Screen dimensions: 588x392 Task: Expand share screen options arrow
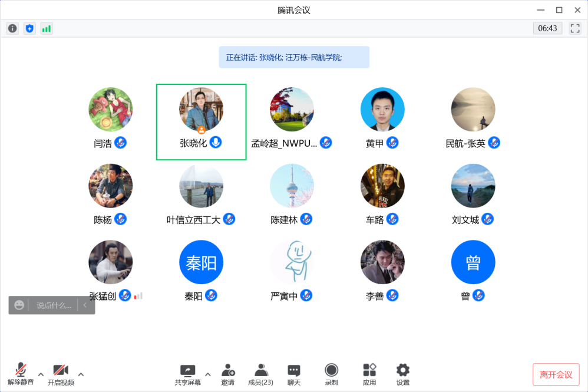[207, 374]
